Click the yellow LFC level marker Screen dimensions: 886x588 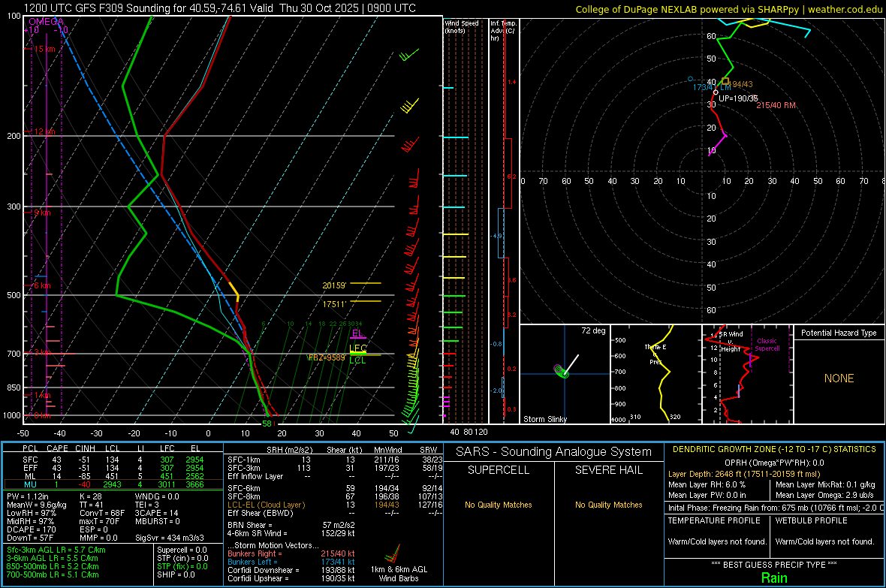click(x=358, y=349)
